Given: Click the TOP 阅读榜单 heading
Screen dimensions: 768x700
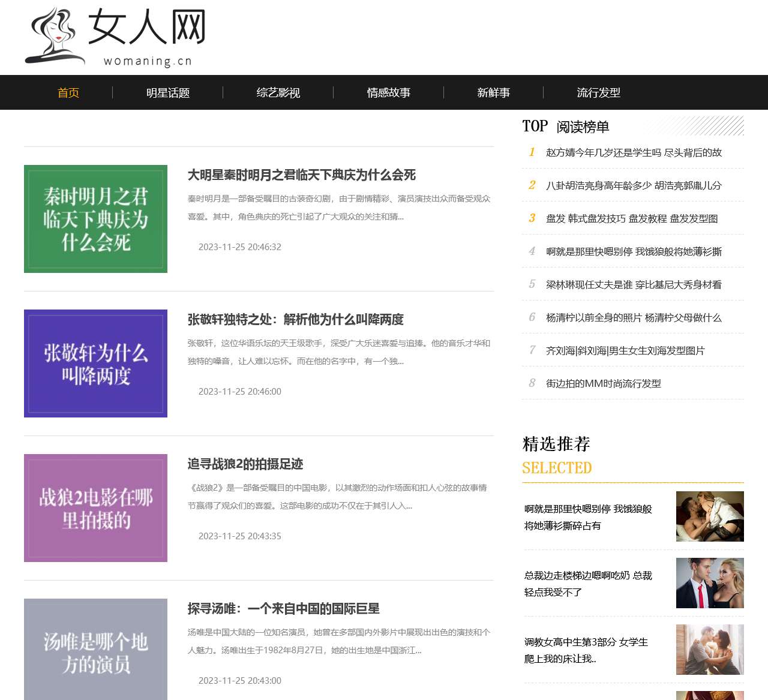Looking at the screenshot, I should [566, 127].
